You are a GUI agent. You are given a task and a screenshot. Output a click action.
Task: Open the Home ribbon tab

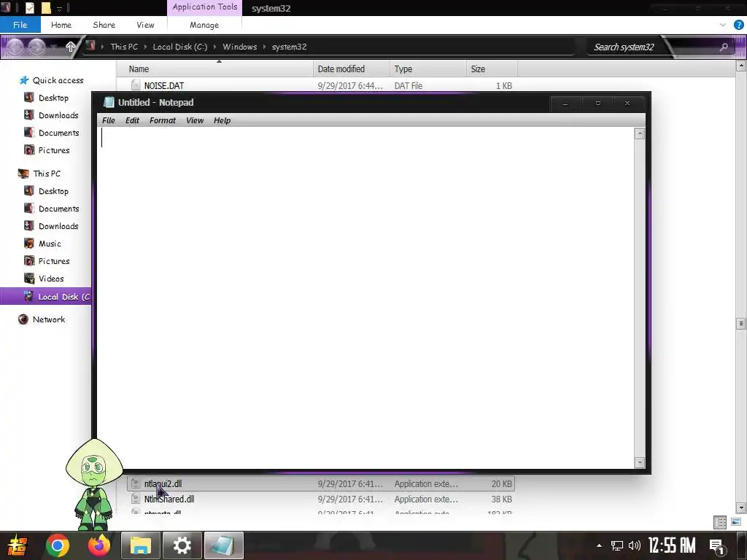(61, 25)
